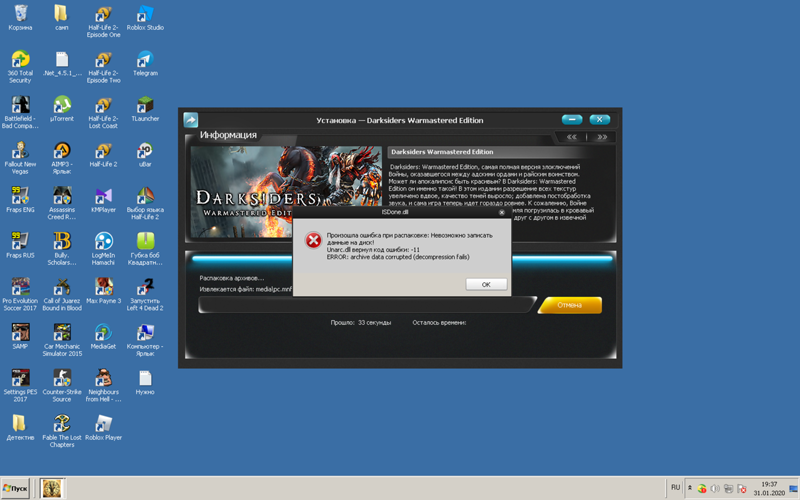Select the .Net_4.5.1 file on the desktop

[x=62, y=63]
